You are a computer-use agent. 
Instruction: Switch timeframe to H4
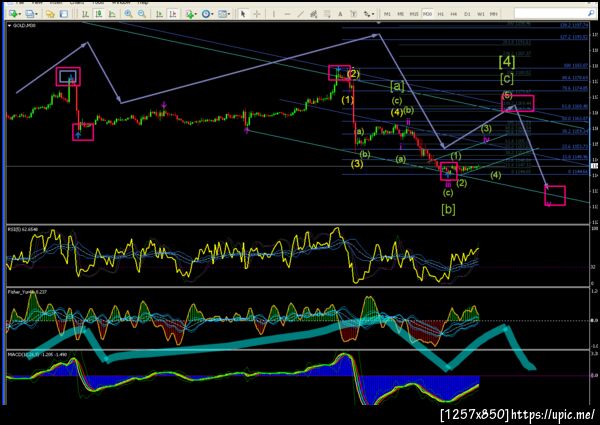(x=453, y=14)
